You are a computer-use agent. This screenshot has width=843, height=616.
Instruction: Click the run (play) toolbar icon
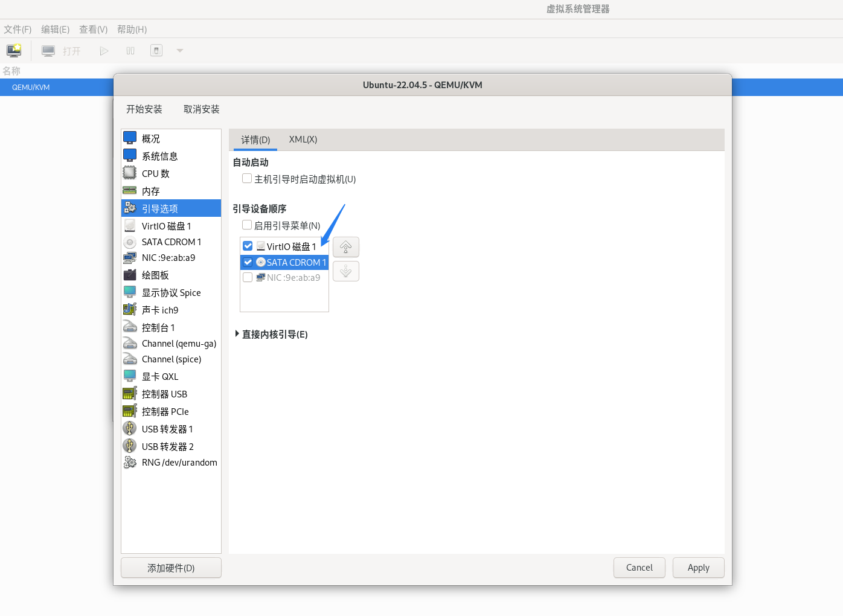(104, 51)
